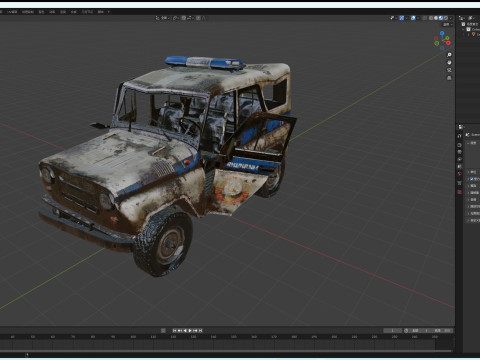Collapse the Collection row in outliner
The height and width of the screenshot is (360, 480).
(x=463, y=29)
